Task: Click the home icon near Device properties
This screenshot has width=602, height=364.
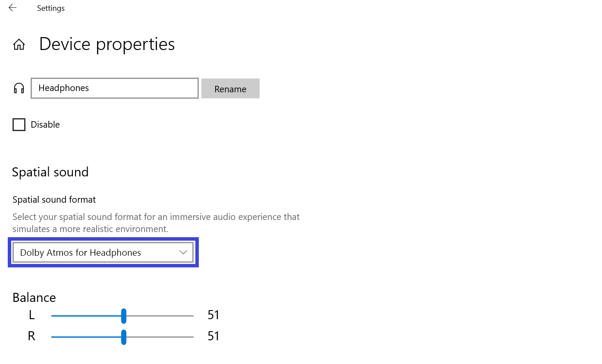Action: [x=19, y=44]
